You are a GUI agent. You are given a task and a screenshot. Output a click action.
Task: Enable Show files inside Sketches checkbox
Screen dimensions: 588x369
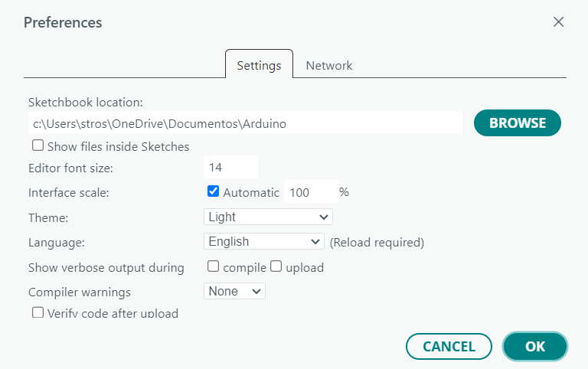(x=38, y=145)
